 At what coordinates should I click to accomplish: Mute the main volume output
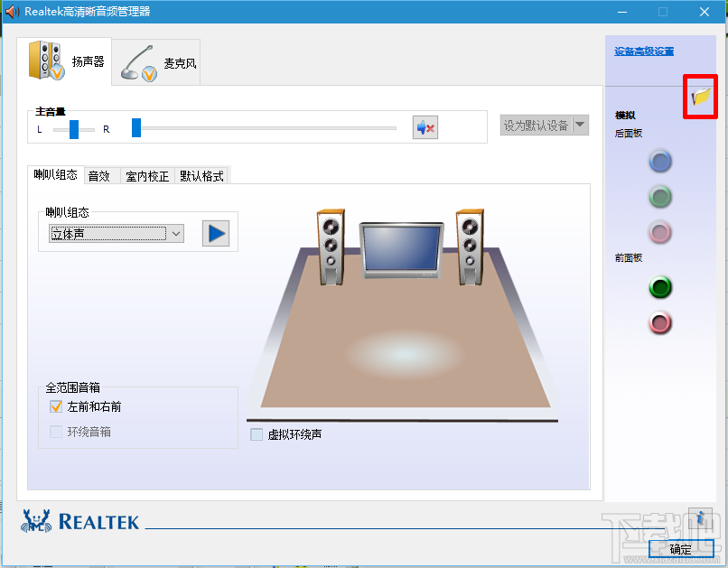tap(425, 126)
